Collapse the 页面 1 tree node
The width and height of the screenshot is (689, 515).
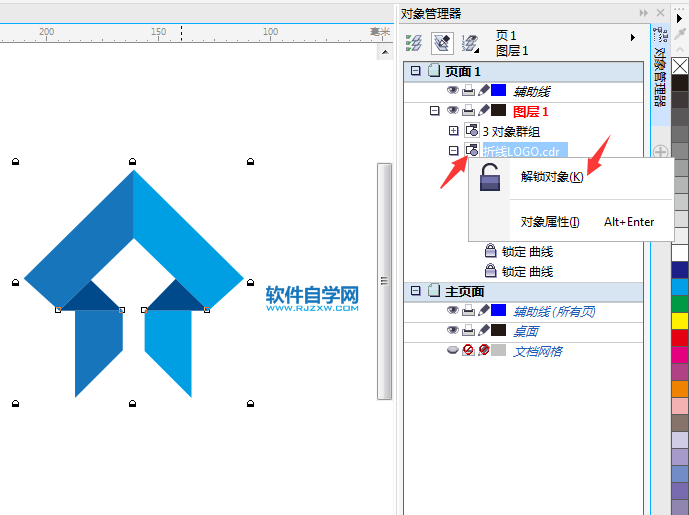point(415,70)
